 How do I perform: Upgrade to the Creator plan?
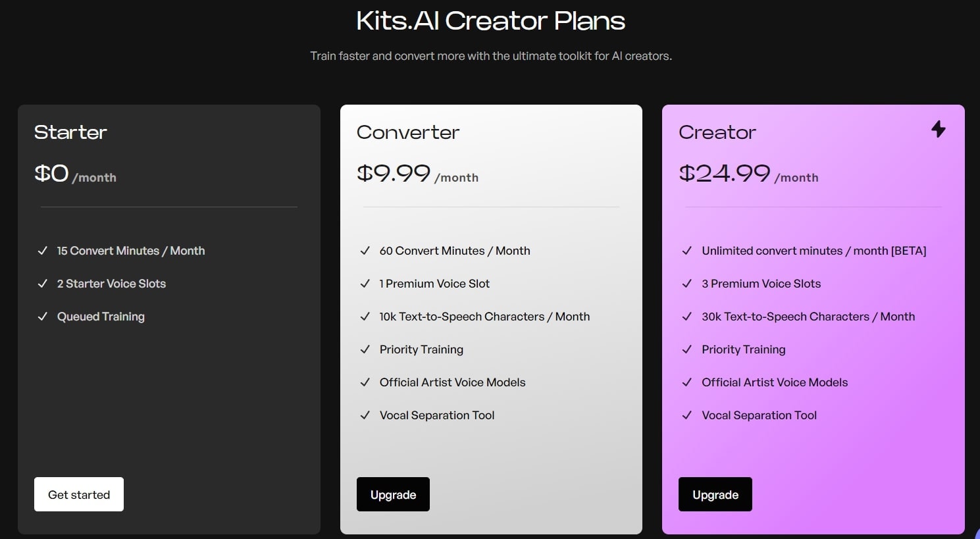pos(715,494)
